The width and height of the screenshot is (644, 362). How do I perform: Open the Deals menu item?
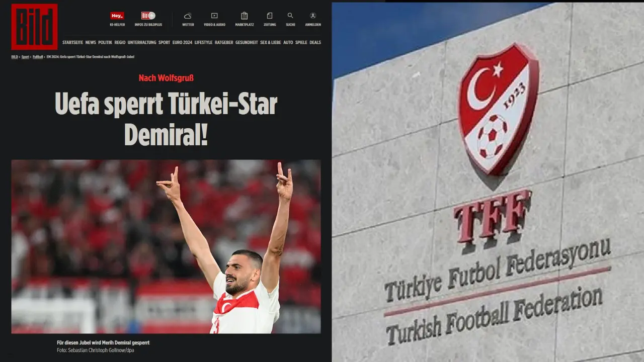(315, 43)
